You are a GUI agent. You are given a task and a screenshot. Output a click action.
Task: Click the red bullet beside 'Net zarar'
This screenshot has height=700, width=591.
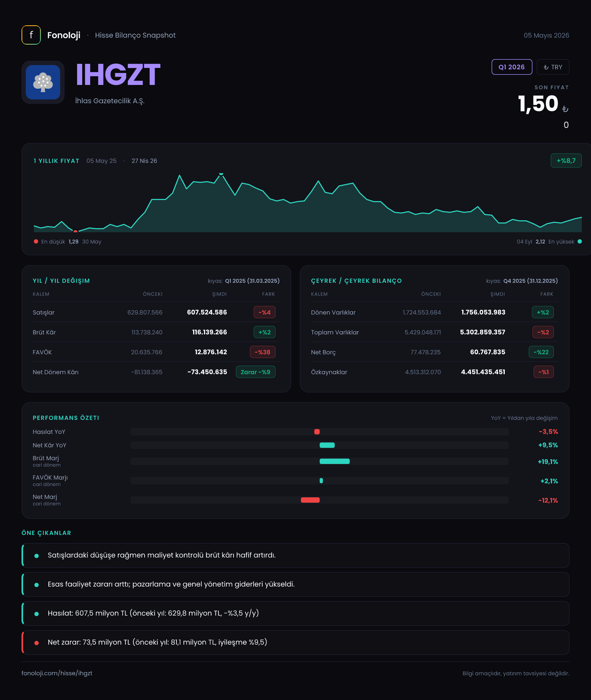point(37,643)
